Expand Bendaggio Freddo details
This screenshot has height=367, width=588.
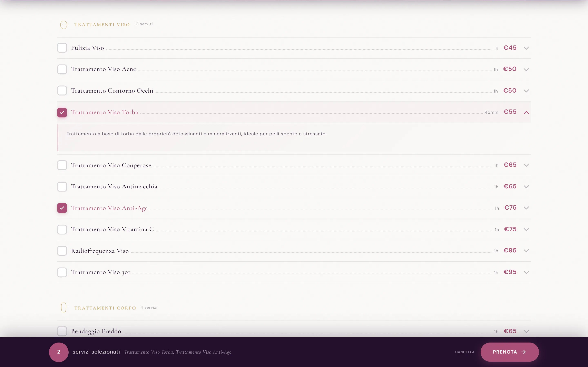click(x=526, y=331)
